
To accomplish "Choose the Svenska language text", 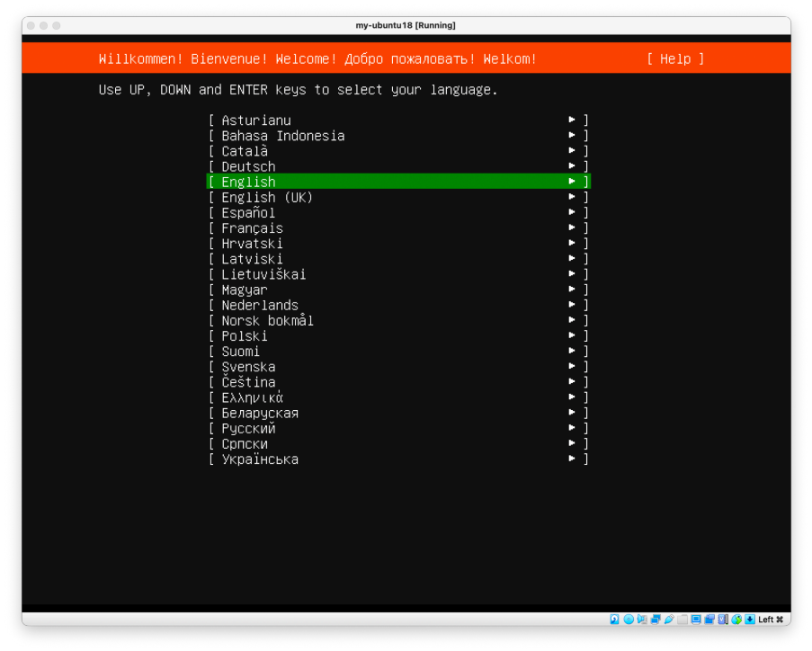I will coord(248,367).
